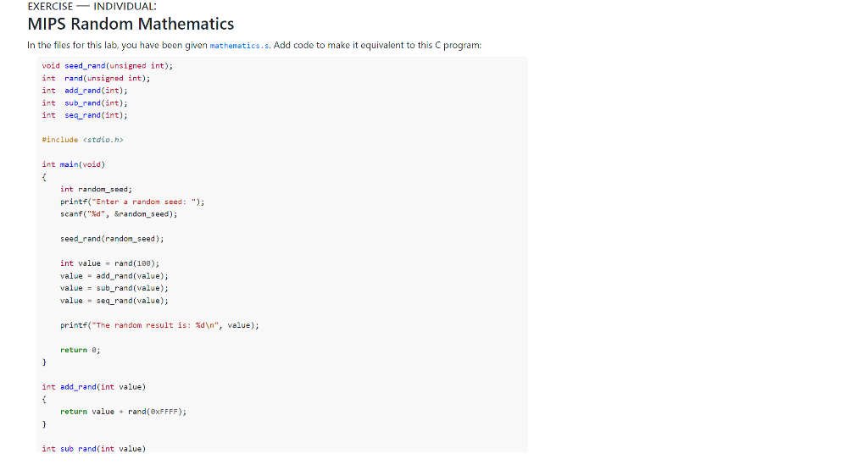Click the printf 'The random result is' line
The width and height of the screenshot is (868, 465).
click(x=159, y=325)
